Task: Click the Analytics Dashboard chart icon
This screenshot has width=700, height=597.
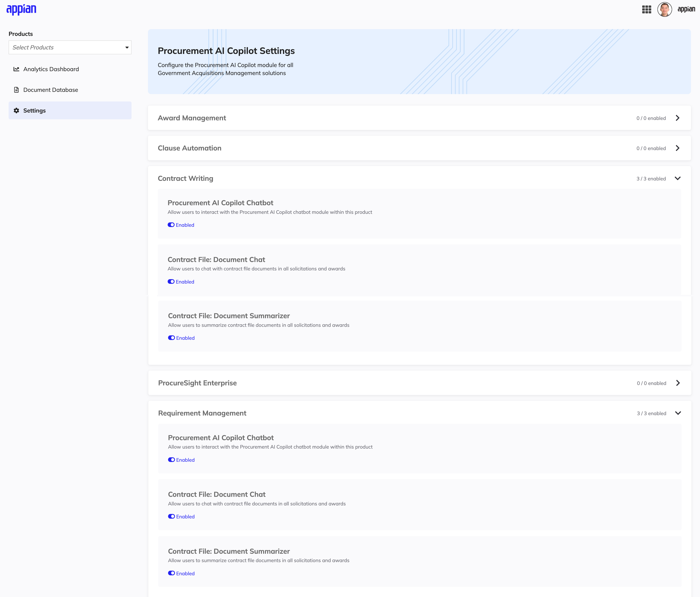Action: point(16,69)
